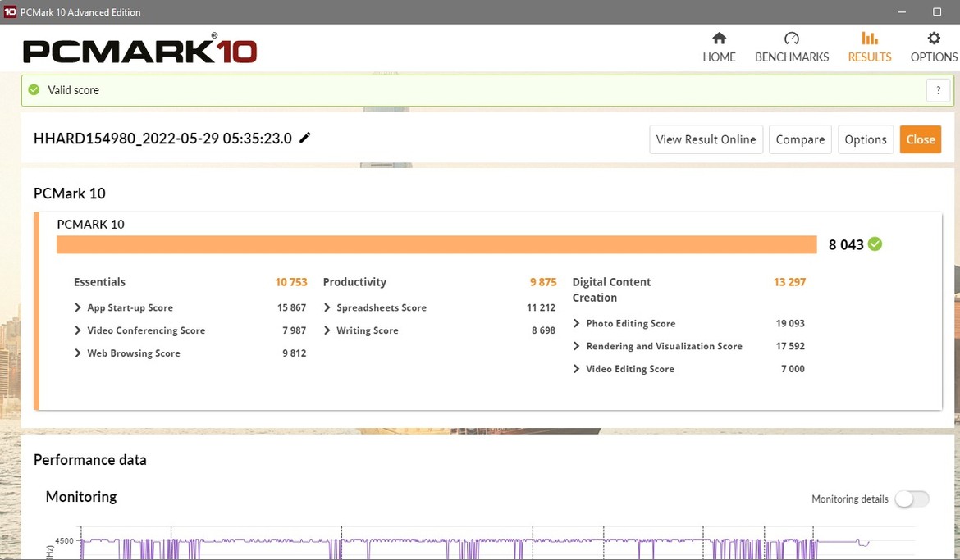960x560 pixels.
Task: Click the result name HHARD154980_2022-05-29 05:35:23.0
Action: click(162, 139)
